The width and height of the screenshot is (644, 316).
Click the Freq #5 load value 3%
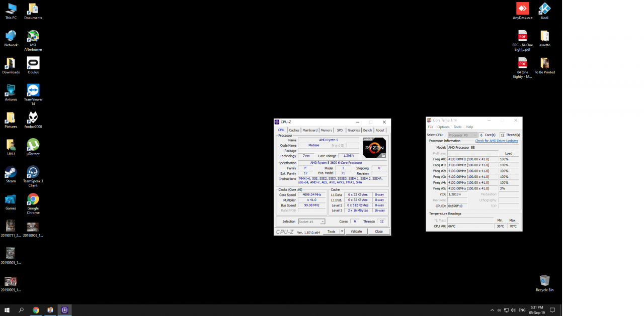pos(509,188)
